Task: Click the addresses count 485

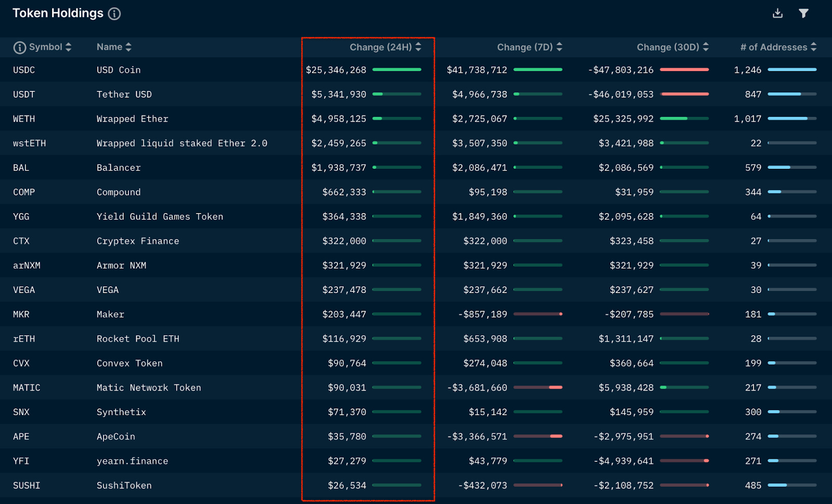Action: coord(753,485)
